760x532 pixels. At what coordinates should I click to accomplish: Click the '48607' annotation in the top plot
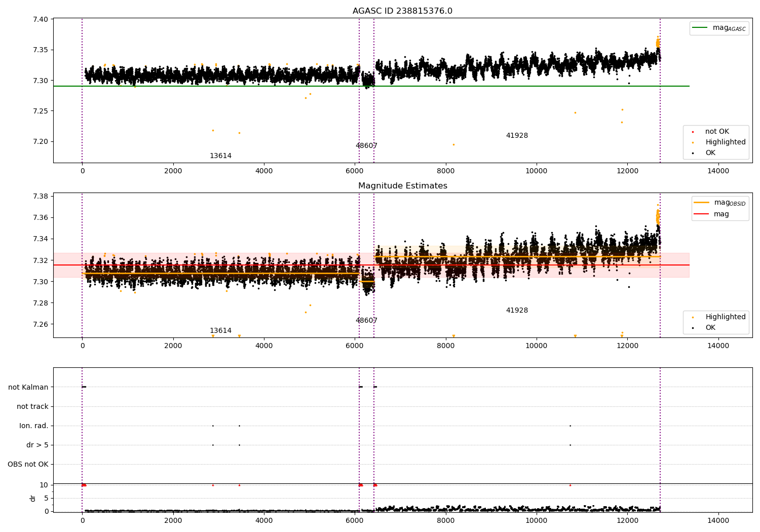pos(366,146)
